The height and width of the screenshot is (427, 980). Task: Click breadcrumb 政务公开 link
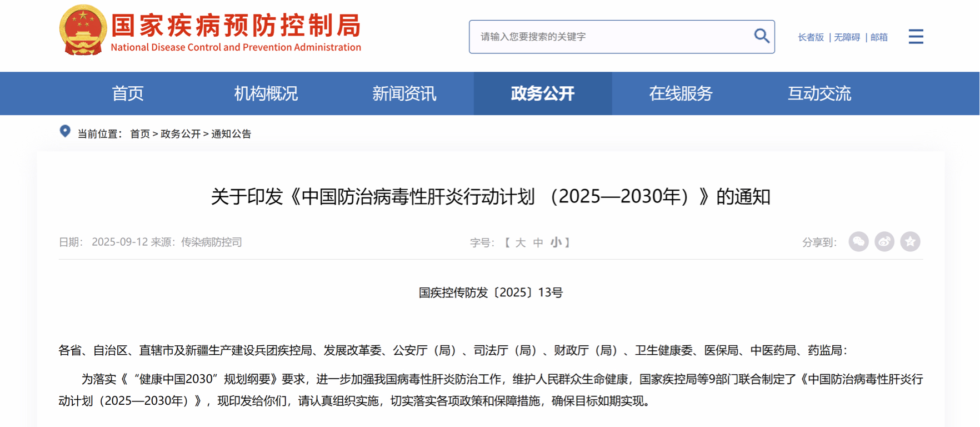tap(181, 134)
